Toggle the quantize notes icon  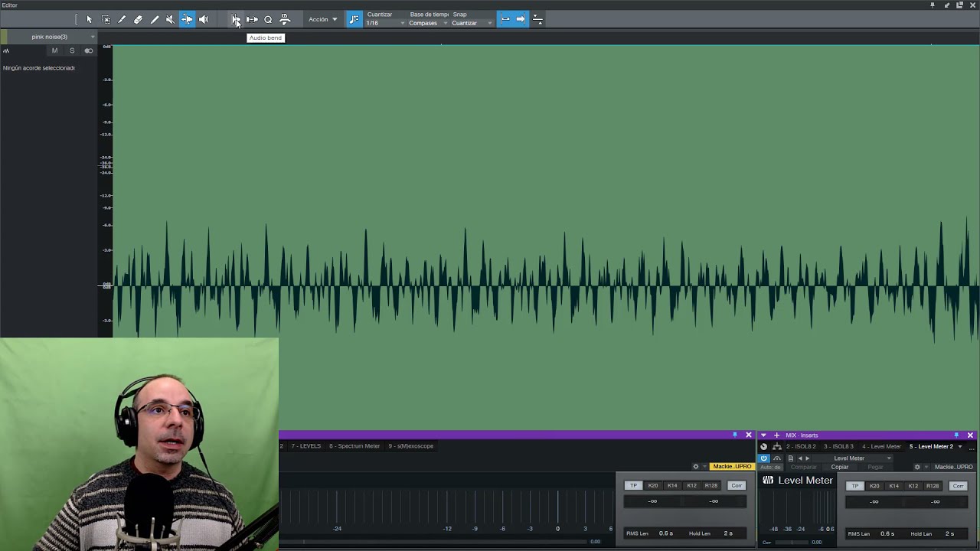tap(354, 19)
